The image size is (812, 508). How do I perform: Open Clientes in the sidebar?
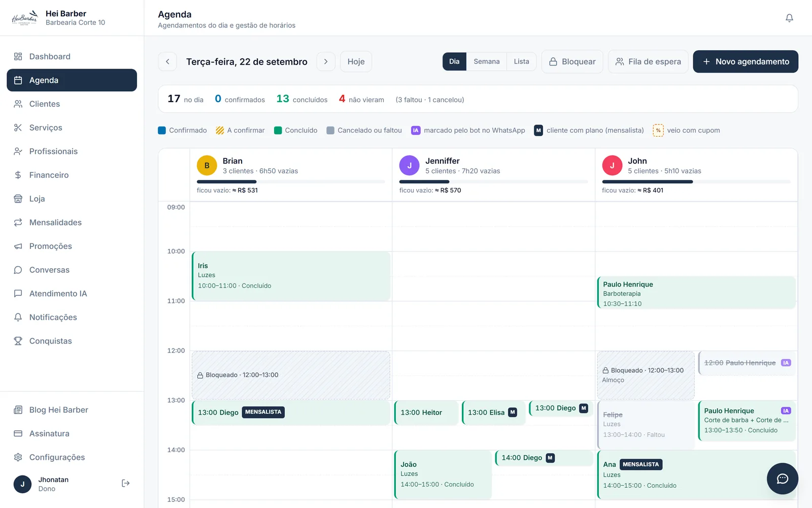(72, 104)
